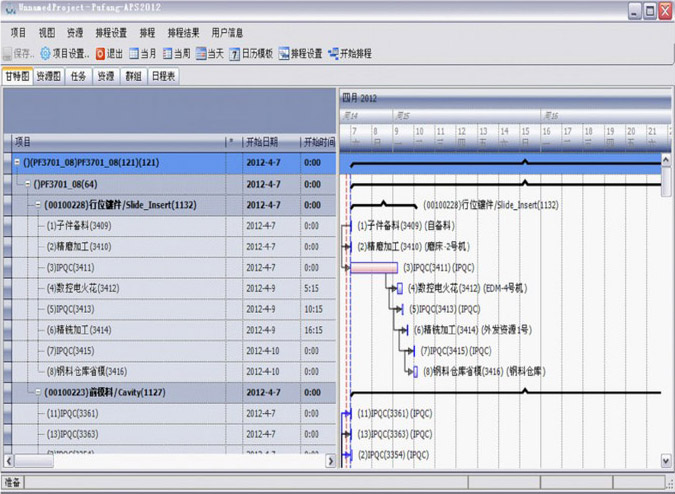Collapse the 行位镶件/Slide_Insert(1132) group
Image resolution: width=675 pixels, height=494 pixels.
click(x=38, y=204)
